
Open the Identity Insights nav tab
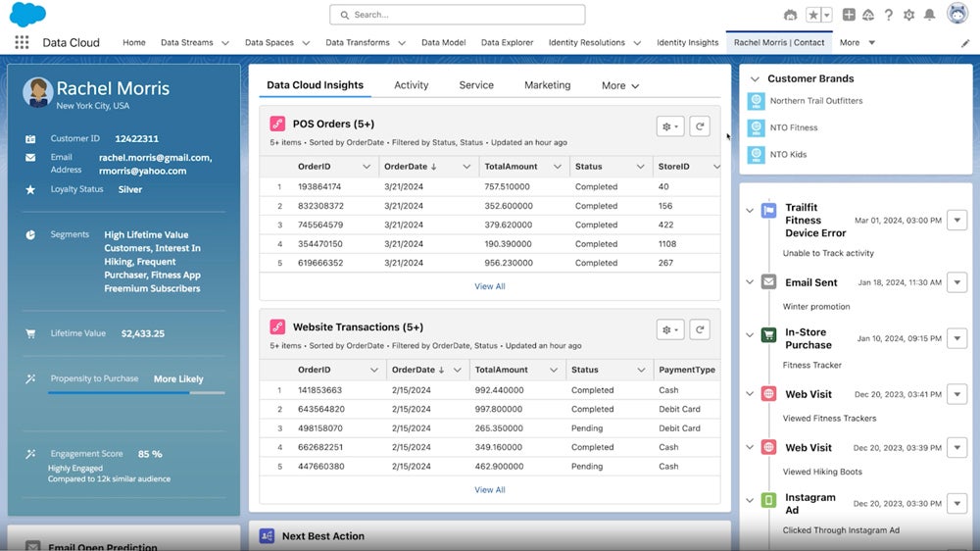pyautogui.click(x=688, y=42)
